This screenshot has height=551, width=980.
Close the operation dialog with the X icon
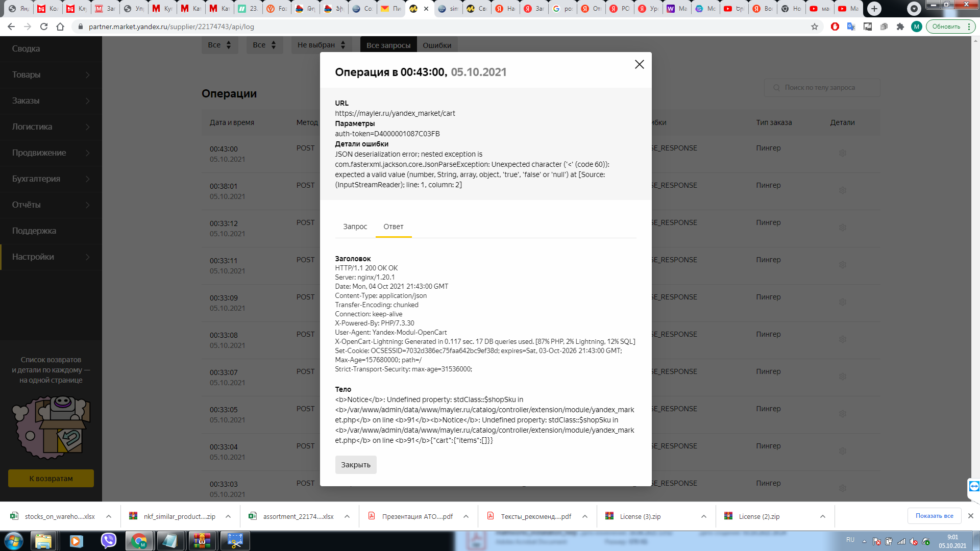pos(639,64)
